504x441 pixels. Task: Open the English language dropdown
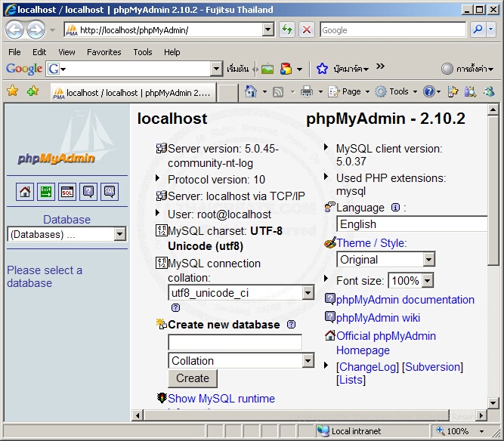(412, 224)
